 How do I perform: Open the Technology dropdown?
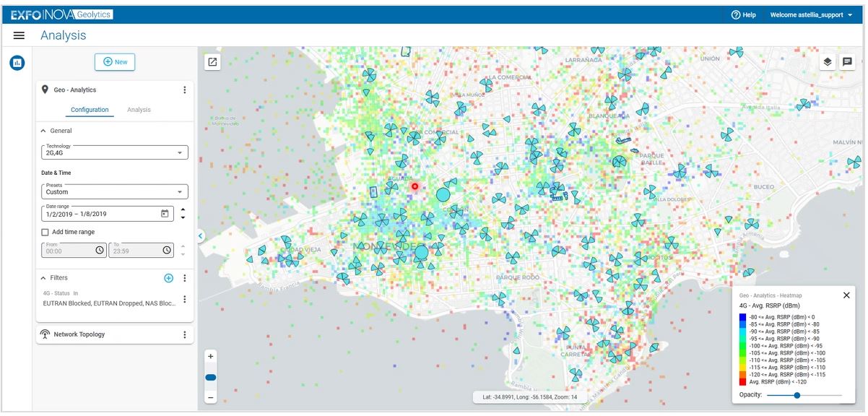(115, 153)
